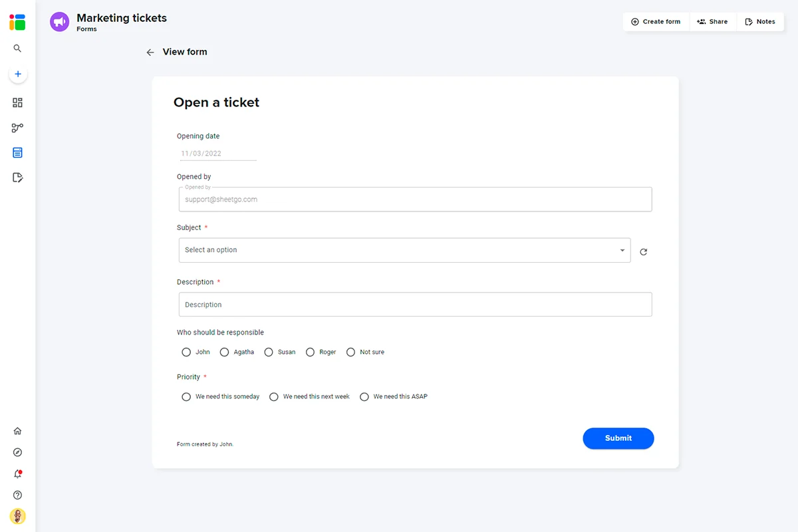798x532 pixels.
Task: Open the compass explore icon
Action: [18, 452]
